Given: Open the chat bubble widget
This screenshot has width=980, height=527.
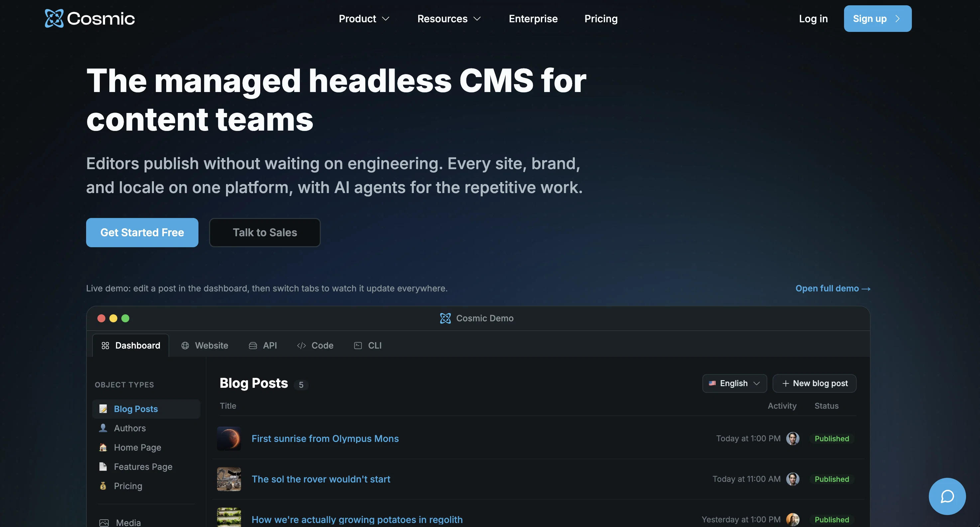Looking at the screenshot, I should (x=947, y=496).
